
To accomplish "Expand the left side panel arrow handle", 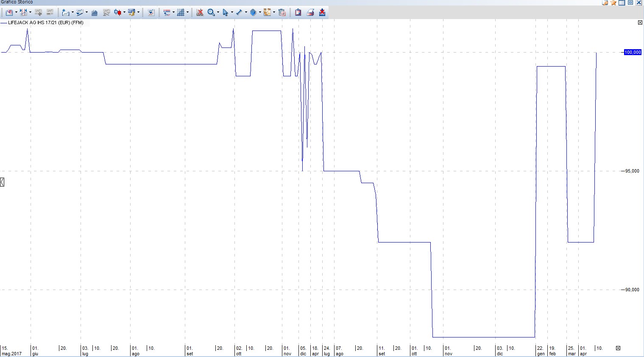I will tap(2, 182).
